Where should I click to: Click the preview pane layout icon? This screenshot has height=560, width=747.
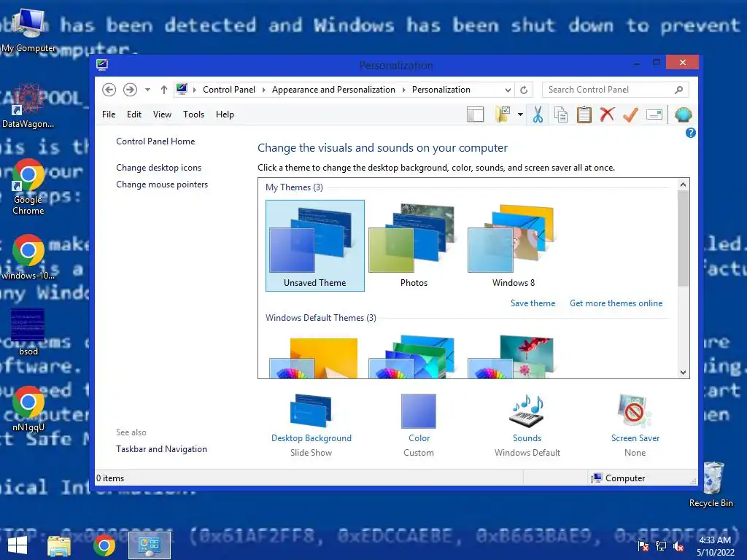click(x=475, y=114)
